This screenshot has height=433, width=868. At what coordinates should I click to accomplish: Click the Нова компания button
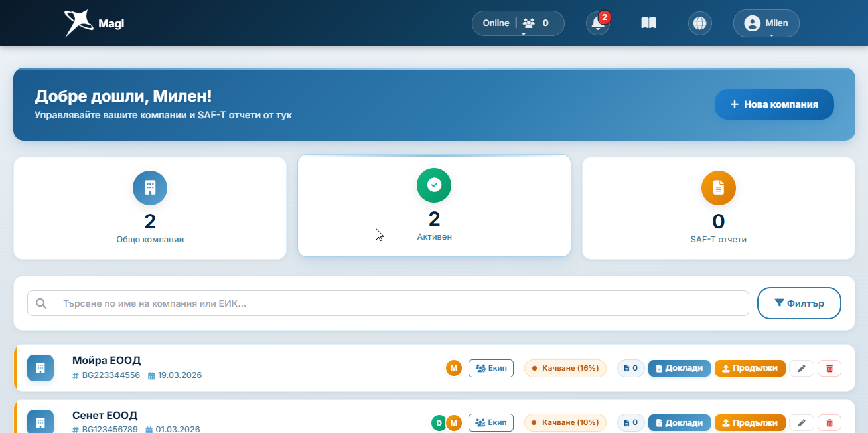click(x=774, y=104)
